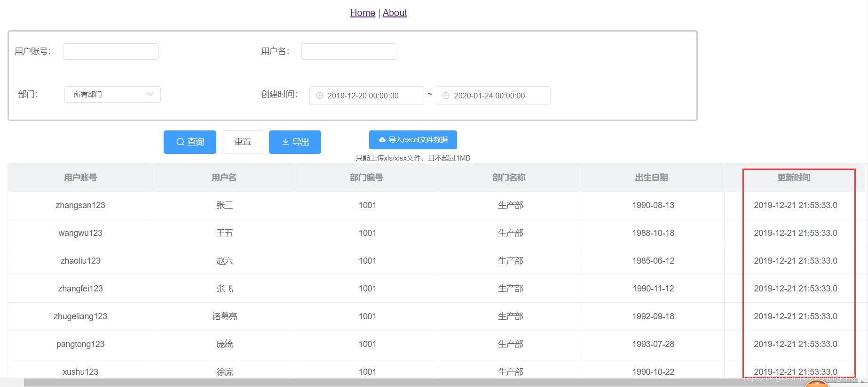The image size is (868, 387).
Task: Click birth date 1990-11-12
Action: point(653,289)
